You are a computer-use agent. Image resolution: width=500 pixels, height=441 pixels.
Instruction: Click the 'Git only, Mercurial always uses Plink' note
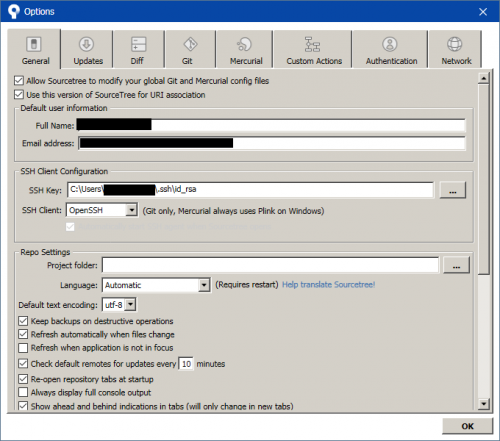pos(233,211)
